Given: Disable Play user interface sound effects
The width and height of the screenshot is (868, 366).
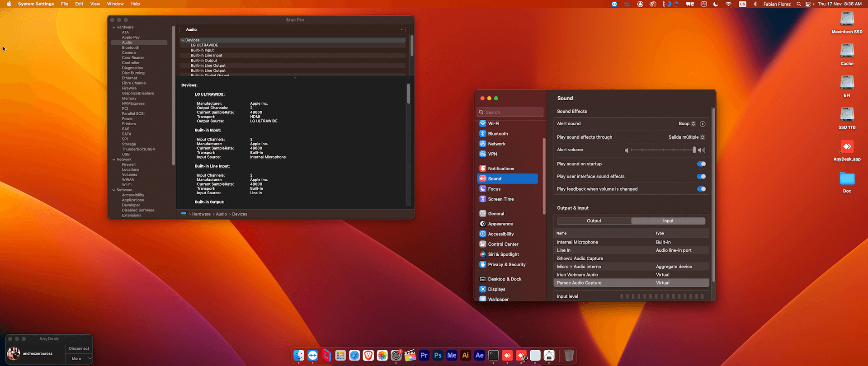Looking at the screenshot, I should coord(701,177).
